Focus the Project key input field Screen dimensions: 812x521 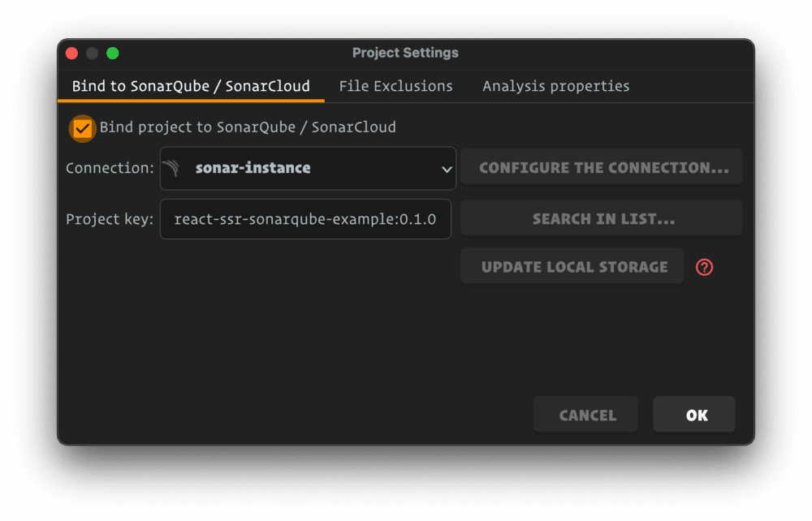305,219
